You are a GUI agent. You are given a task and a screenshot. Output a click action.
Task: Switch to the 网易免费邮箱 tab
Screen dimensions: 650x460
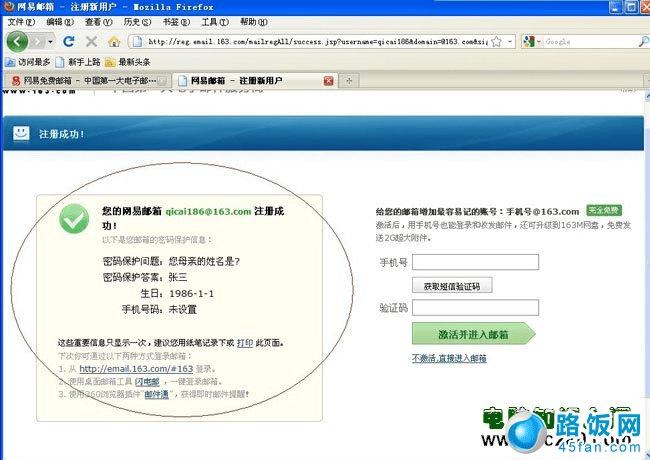coord(86,80)
